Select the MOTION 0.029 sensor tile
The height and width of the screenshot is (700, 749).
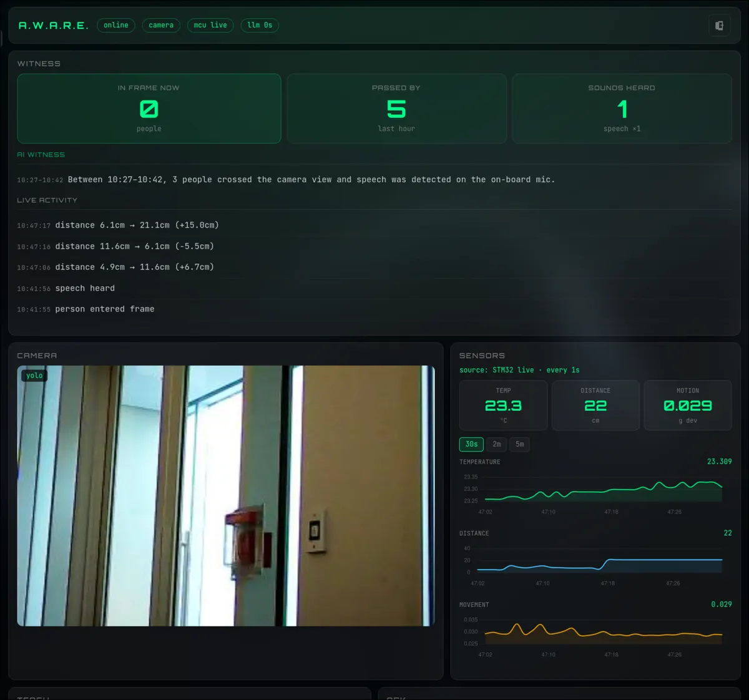pyautogui.click(x=688, y=406)
